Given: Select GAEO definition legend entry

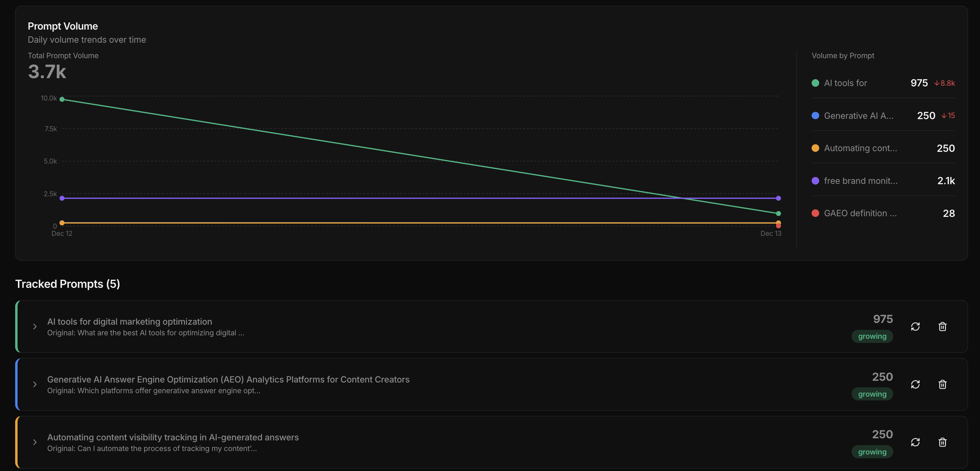Looking at the screenshot, I should point(860,213).
